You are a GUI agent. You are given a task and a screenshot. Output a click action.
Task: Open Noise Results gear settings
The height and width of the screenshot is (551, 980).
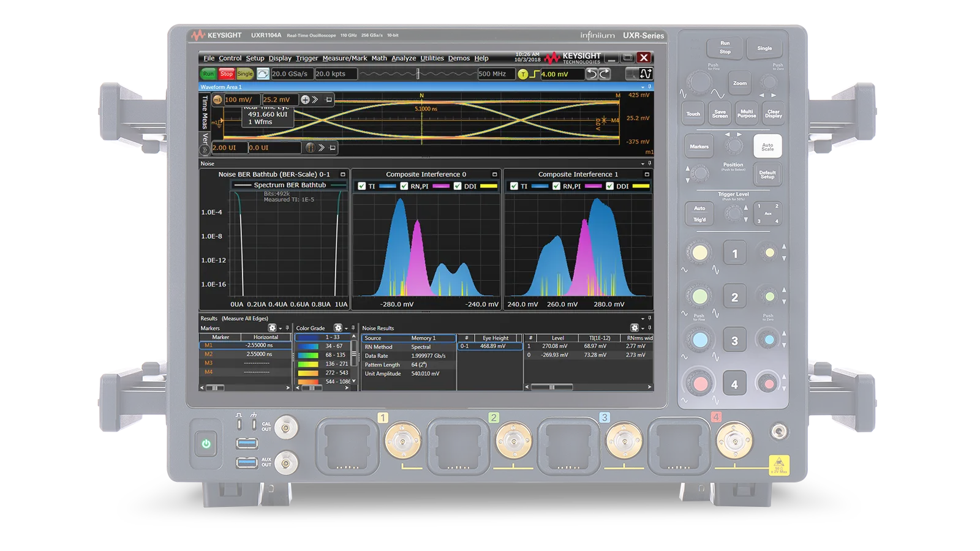pos(635,328)
